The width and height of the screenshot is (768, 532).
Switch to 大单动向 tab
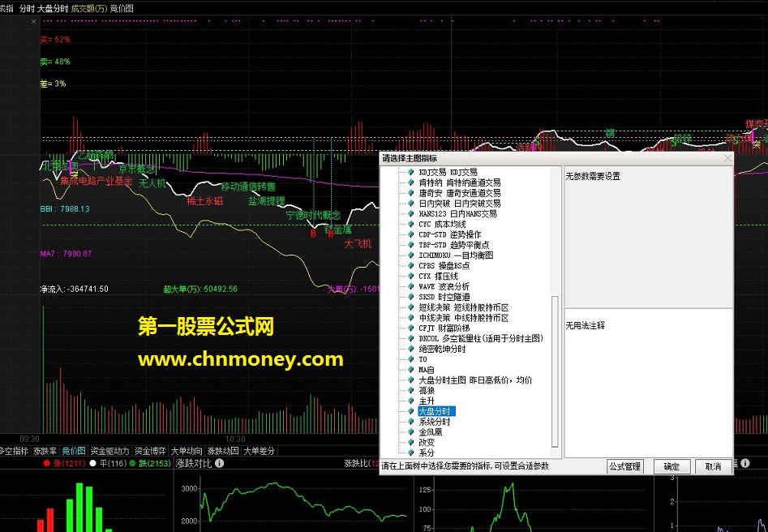point(187,451)
